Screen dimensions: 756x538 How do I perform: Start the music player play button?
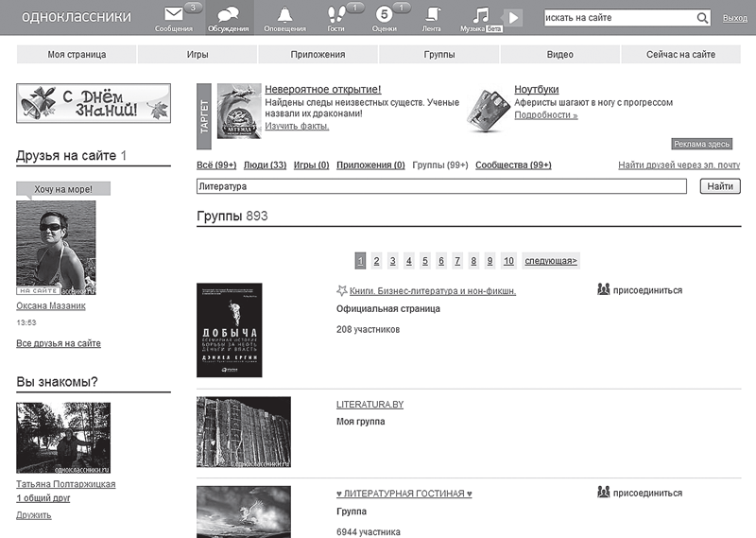tap(513, 18)
